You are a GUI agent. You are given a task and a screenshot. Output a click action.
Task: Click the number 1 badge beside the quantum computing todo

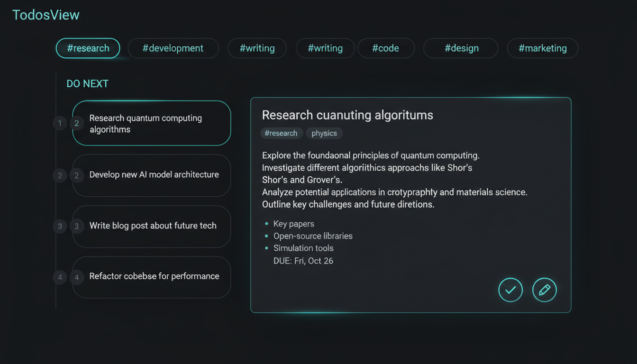pos(60,124)
